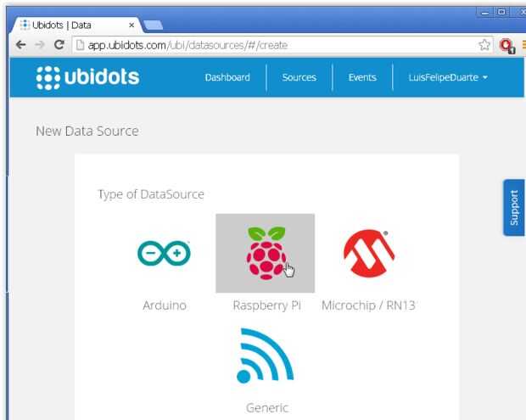The width and height of the screenshot is (526, 420).
Task: Open the Events section
Action: coord(362,77)
